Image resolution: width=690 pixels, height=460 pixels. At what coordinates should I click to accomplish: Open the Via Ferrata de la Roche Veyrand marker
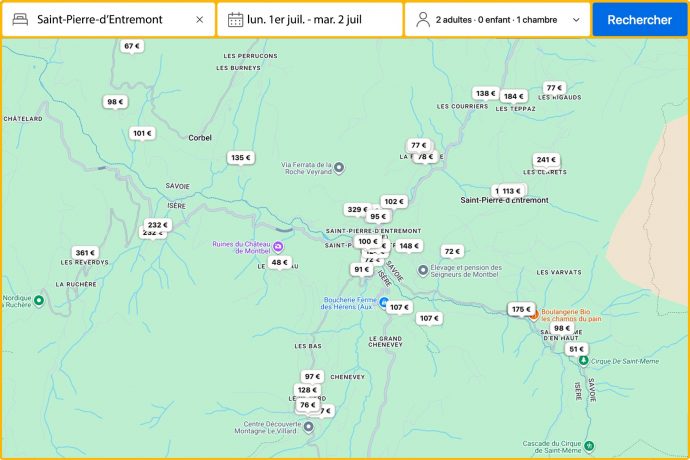click(339, 166)
